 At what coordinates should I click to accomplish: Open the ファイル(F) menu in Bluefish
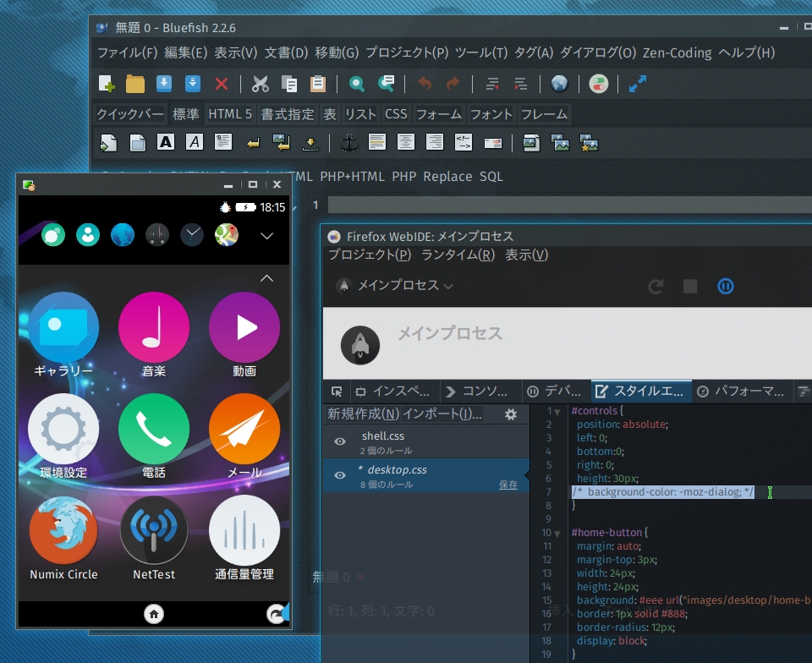click(x=127, y=52)
